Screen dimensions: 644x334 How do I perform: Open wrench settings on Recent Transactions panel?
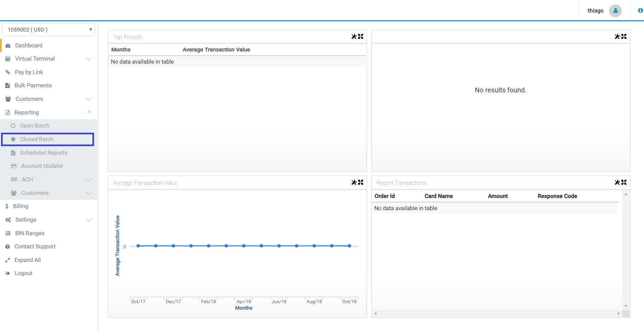tap(617, 182)
